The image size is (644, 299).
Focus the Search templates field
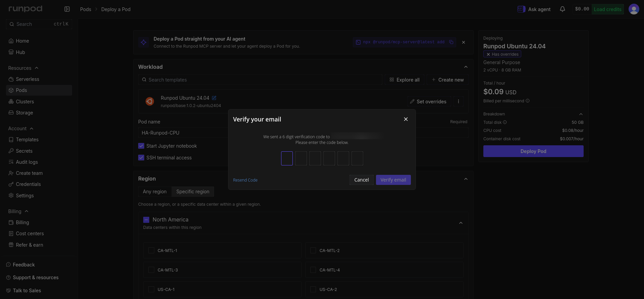[x=260, y=80]
